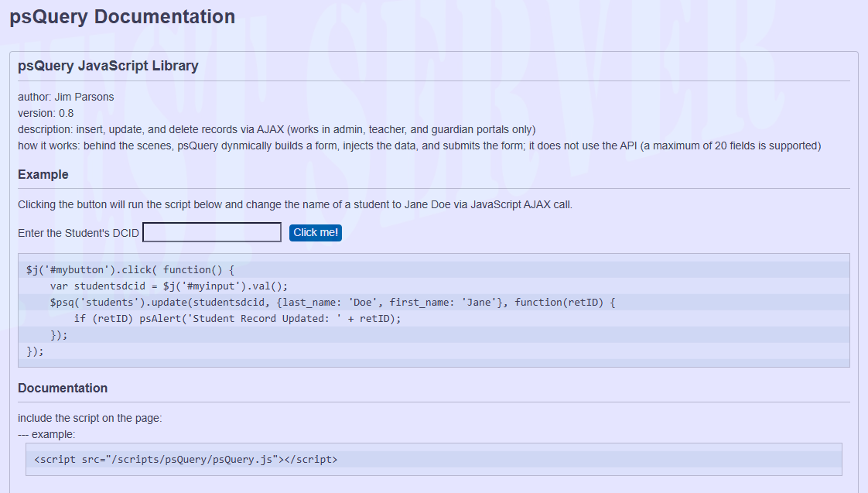Click the "Documentation" section heading
Image resolution: width=868 pixels, height=493 pixels.
(63, 389)
